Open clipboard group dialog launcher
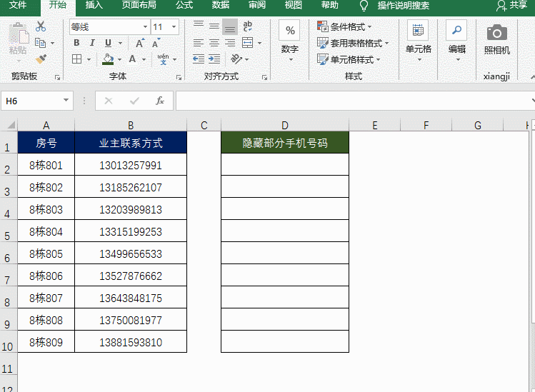535x392 pixels. point(57,77)
